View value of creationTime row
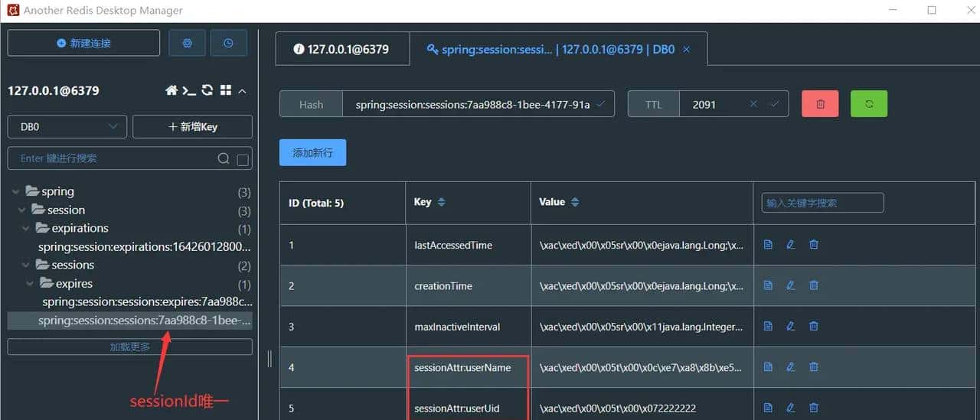Image resolution: width=980 pixels, height=420 pixels. (768, 285)
